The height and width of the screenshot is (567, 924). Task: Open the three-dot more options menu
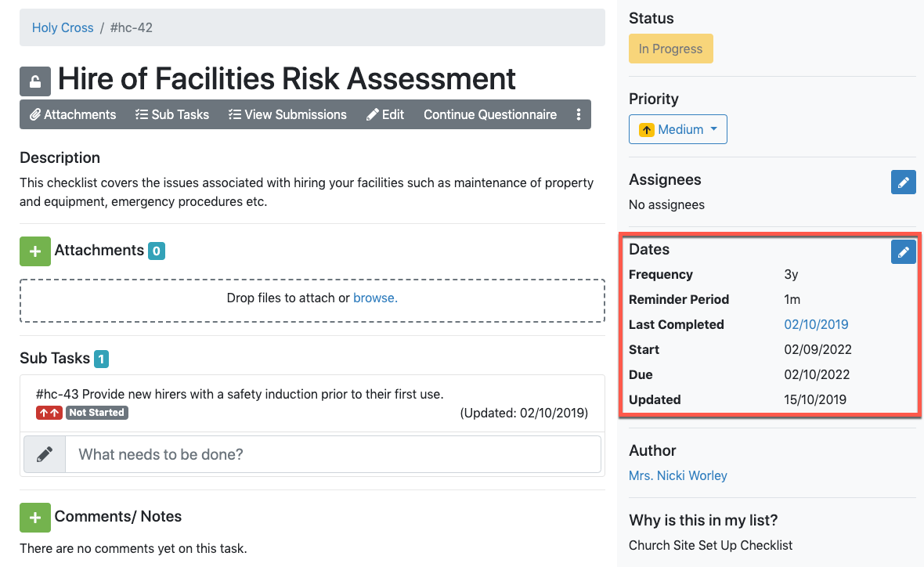coord(579,114)
